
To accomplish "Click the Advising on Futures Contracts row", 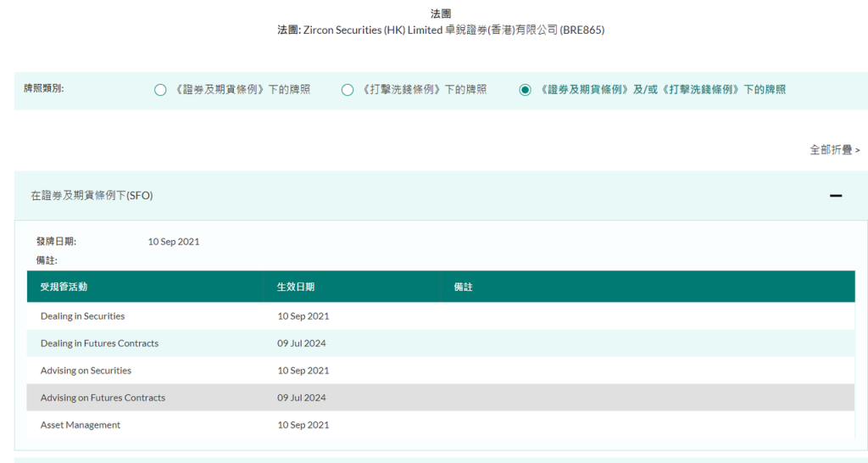I will (441, 398).
